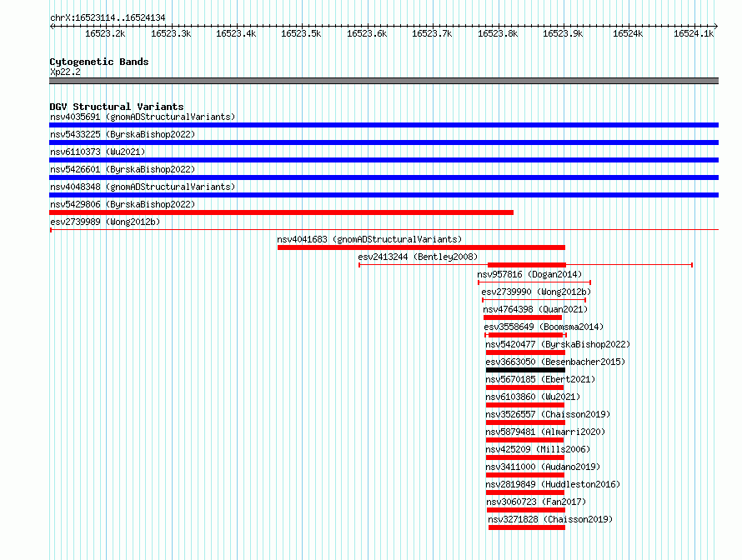Viewport: 742px width, 560px height.
Task: Click the black bar under esv3663050
Action: 526,370
